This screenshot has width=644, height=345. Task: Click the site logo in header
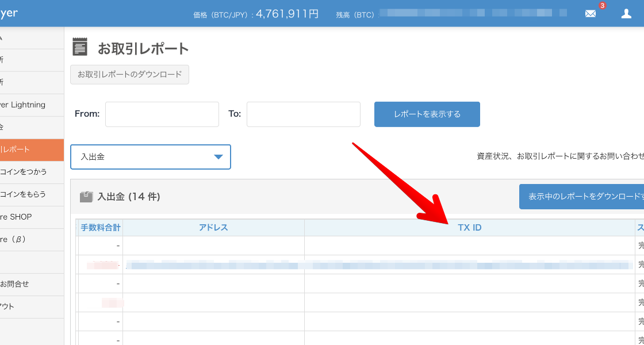pyautogui.click(x=9, y=13)
